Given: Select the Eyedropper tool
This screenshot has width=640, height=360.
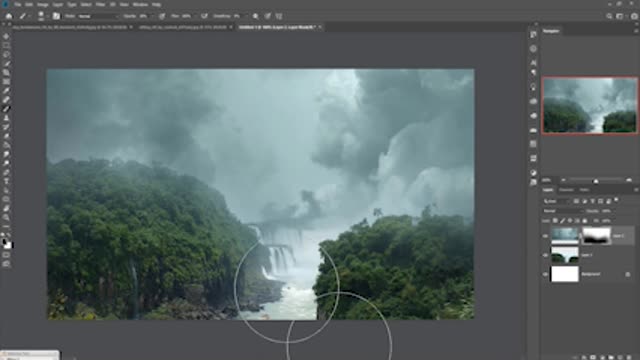Looking at the screenshot, I should click(x=6, y=91).
